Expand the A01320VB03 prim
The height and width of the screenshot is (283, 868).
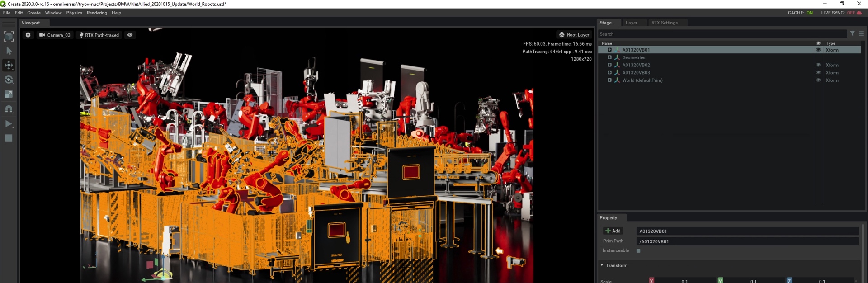[609, 73]
